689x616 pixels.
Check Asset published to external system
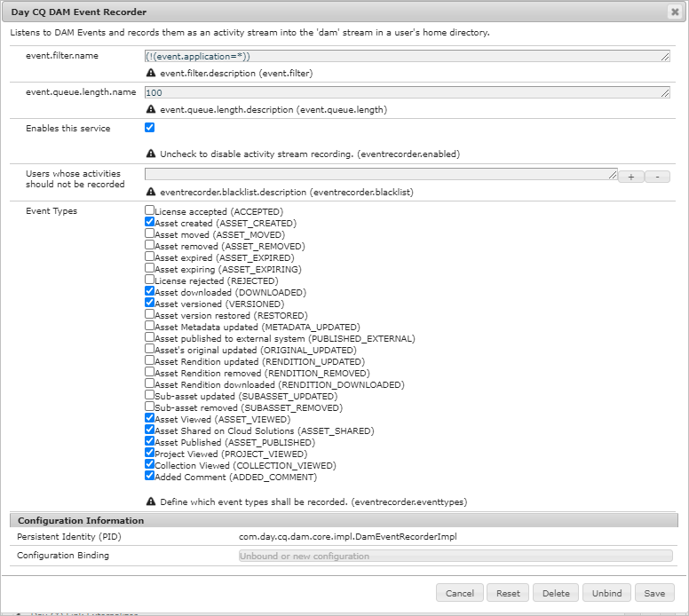[x=149, y=337]
